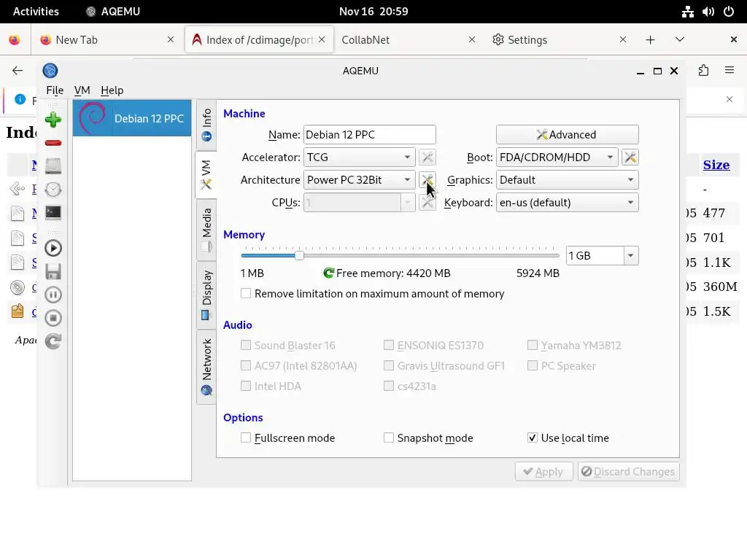
Task: Switch to the Media side tab
Action: (206, 230)
